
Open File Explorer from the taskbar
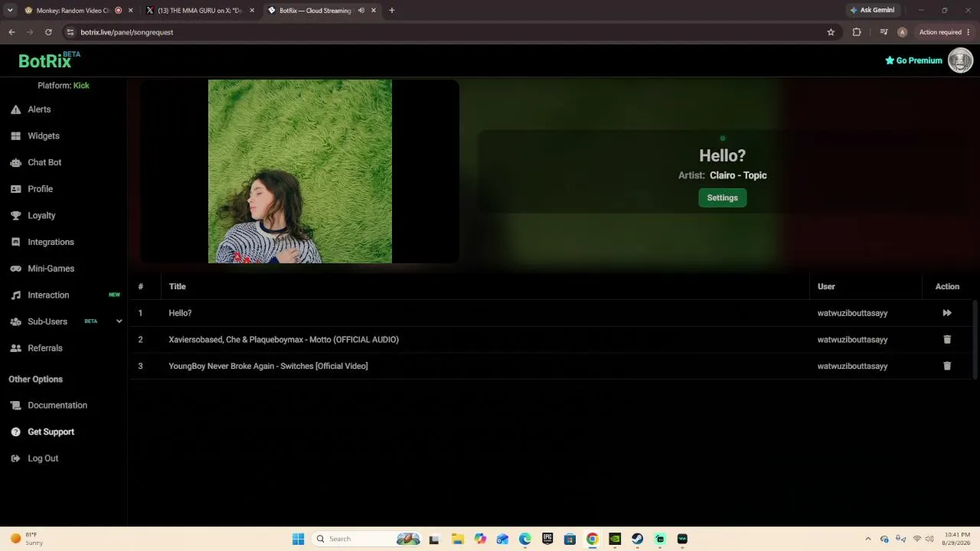pyautogui.click(x=458, y=539)
